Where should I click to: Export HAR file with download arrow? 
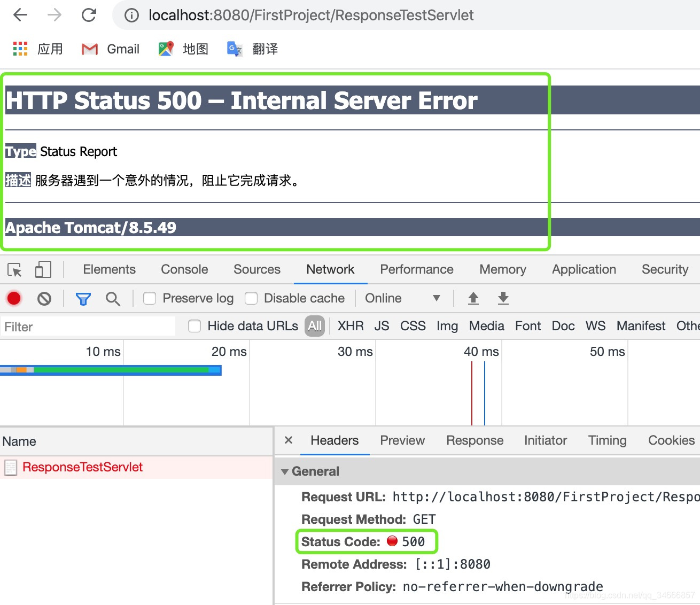click(503, 298)
